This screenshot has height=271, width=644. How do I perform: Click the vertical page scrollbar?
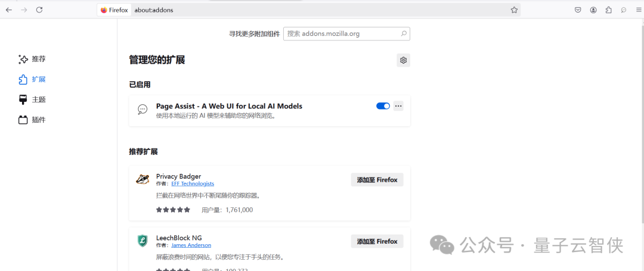642,123
